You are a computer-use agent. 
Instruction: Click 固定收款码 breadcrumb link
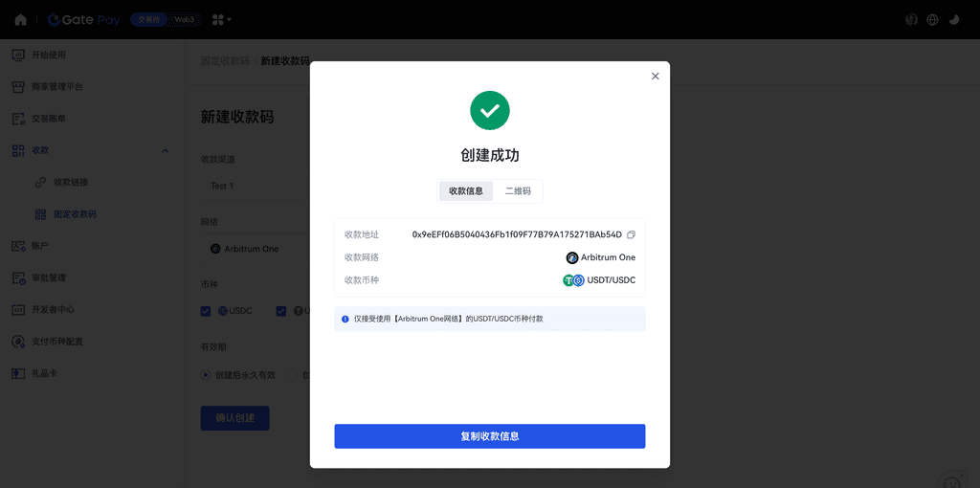(225, 61)
